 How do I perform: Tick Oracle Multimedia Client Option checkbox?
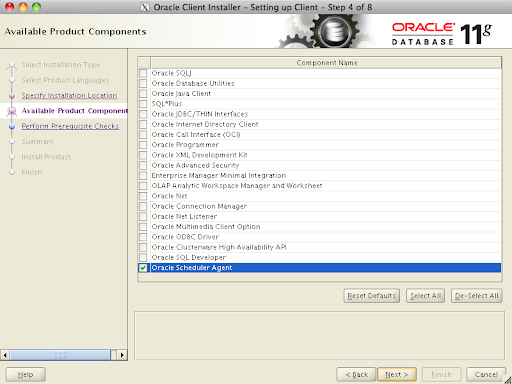143,227
